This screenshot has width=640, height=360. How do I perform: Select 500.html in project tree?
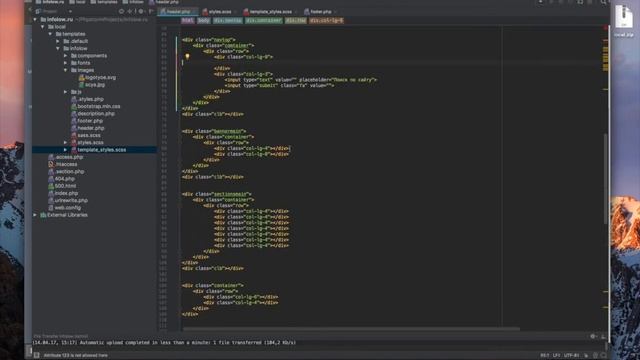pos(62,186)
